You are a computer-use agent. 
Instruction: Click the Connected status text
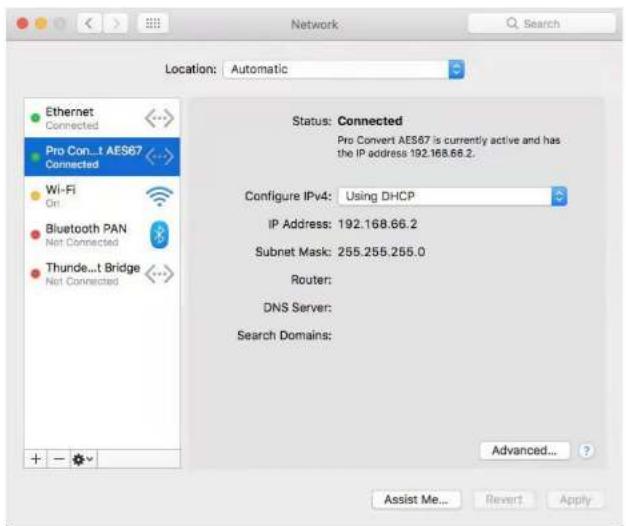pyautogui.click(x=370, y=121)
